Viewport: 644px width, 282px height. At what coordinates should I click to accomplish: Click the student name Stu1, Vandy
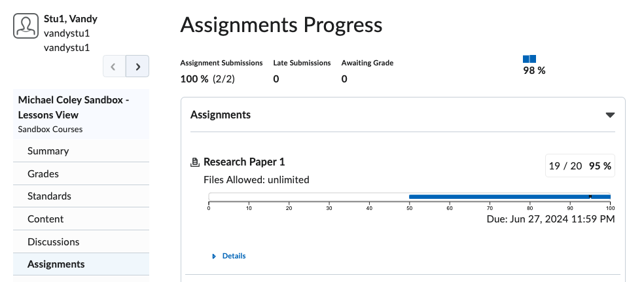point(71,19)
